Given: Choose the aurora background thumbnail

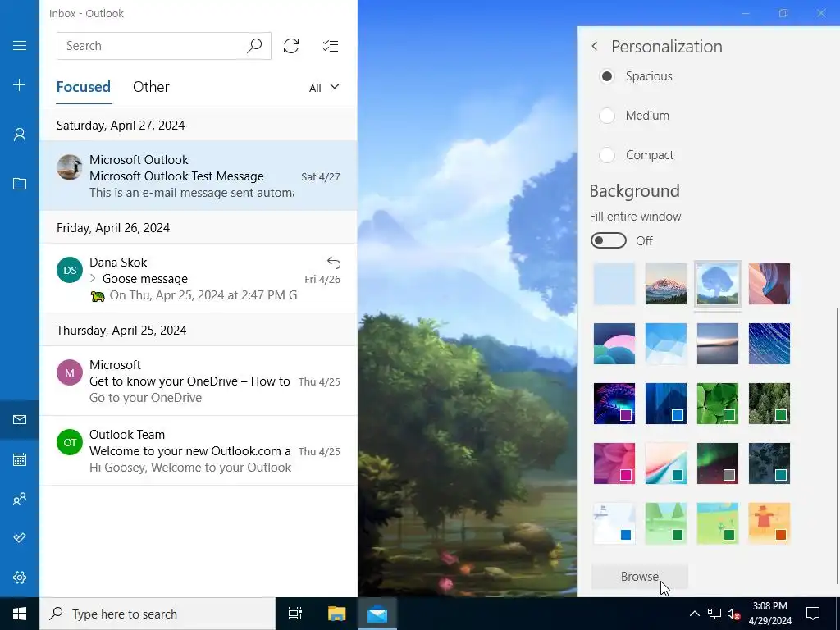Looking at the screenshot, I should tap(718, 464).
